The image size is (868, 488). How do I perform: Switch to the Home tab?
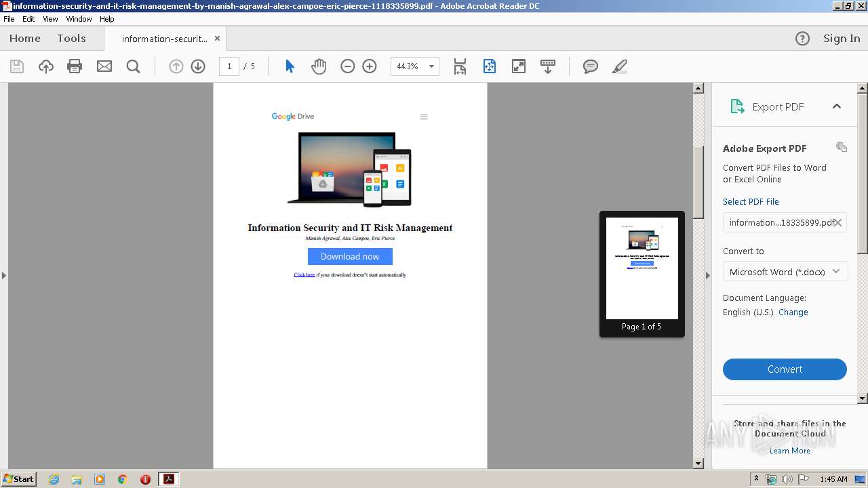click(25, 39)
